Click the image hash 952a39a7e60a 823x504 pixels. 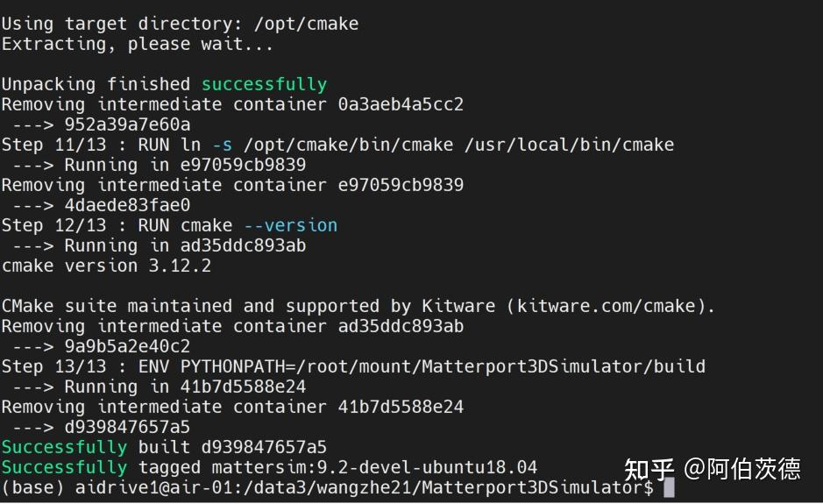[127, 124]
